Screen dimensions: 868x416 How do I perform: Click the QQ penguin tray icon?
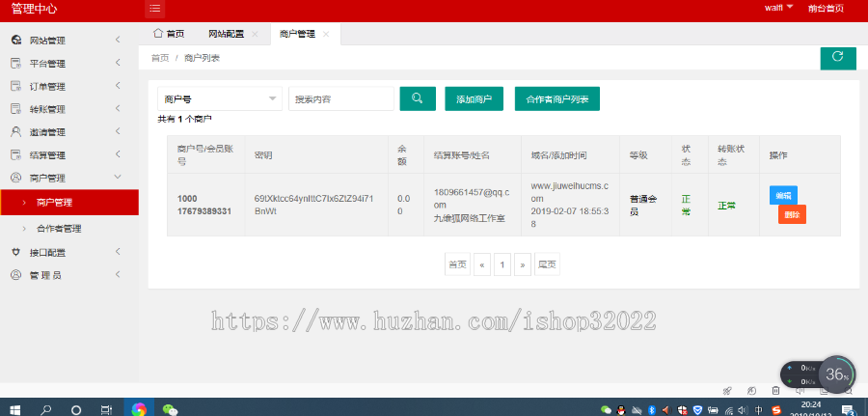point(621,410)
